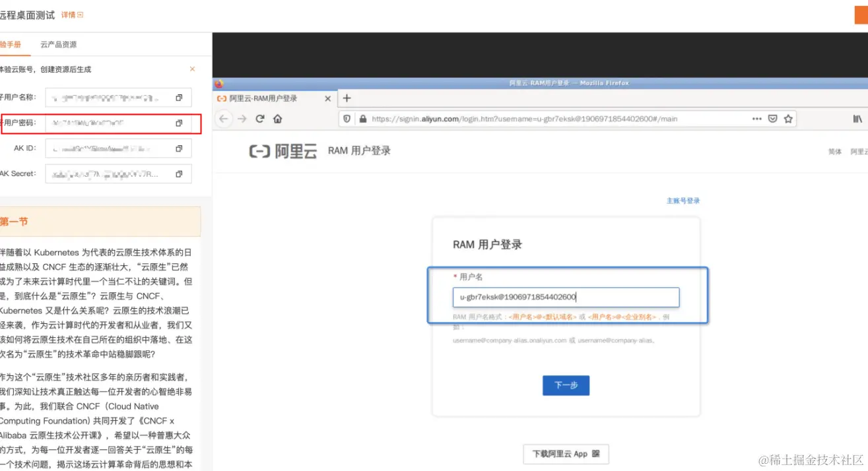Image resolution: width=868 pixels, height=471 pixels.
Task: Bookmark this page with the star icon
Action: click(x=787, y=119)
